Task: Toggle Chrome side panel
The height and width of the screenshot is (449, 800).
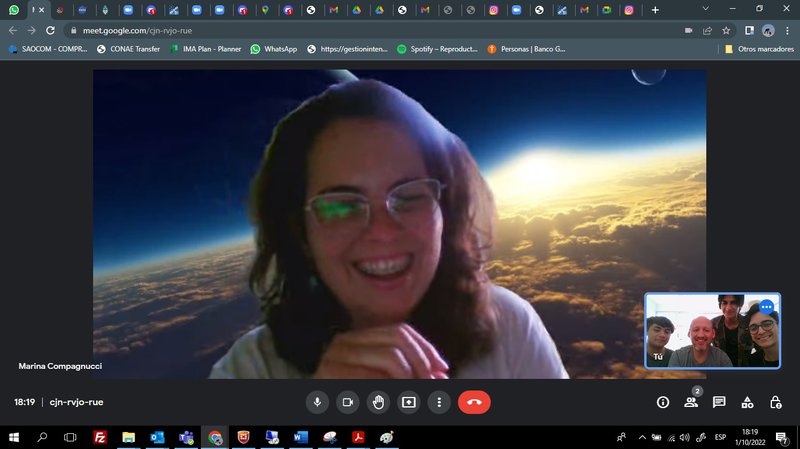Action: 749,31
